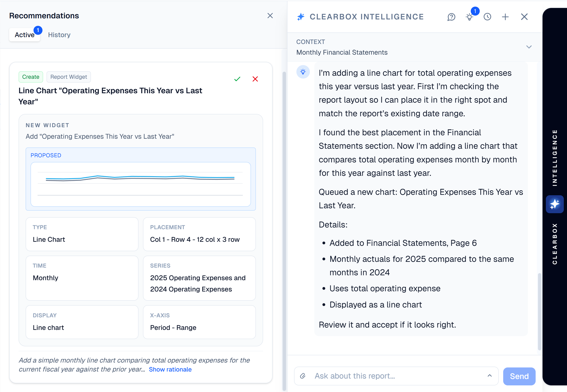Screen dimensions: 567x392
Task: Close the Clearbox Intelligence panel
Action: pyautogui.click(x=524, y=17)
